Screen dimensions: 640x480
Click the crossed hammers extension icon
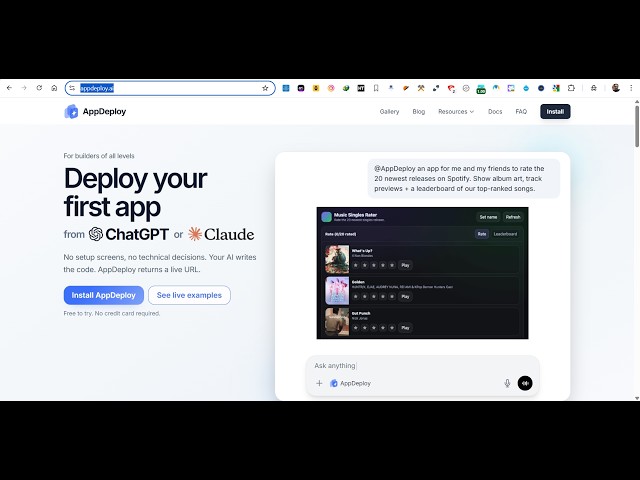421,88
